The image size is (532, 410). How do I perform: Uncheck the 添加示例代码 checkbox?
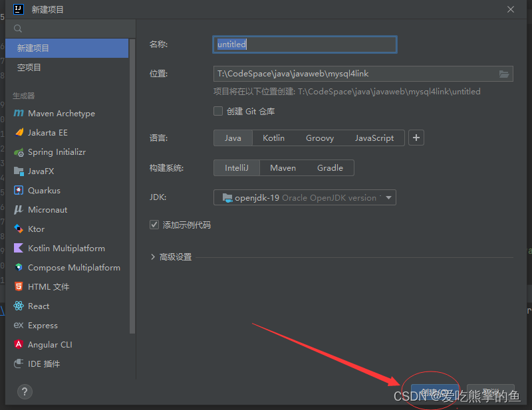tap(154, 225)
